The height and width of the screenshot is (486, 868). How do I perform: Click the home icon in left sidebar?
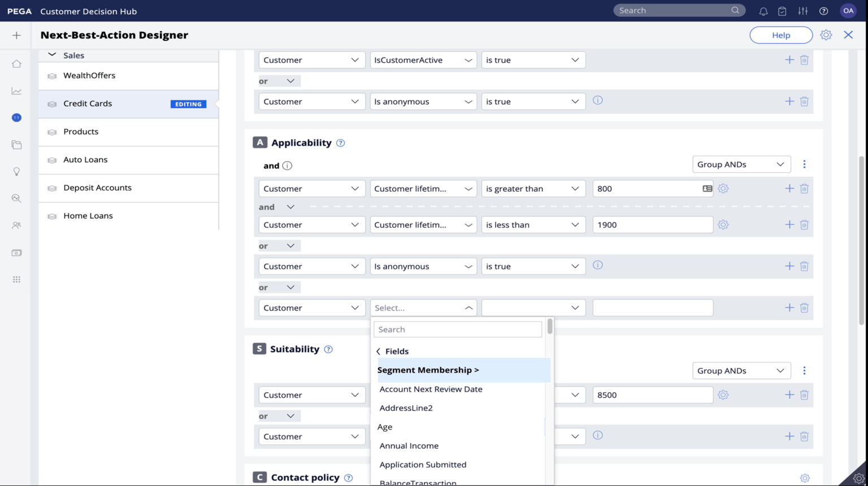click(16, 64)
